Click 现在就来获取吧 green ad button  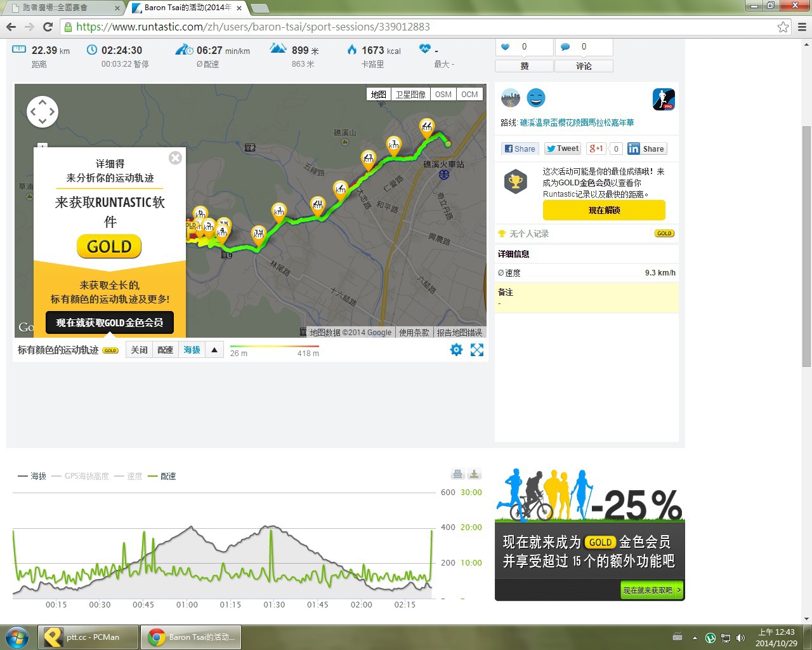pyautogui.click(x=652, y=590)
